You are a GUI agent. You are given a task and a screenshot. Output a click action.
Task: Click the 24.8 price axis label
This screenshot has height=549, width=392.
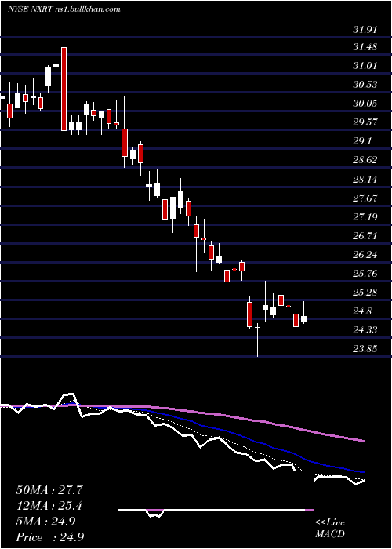click(362, 311)
